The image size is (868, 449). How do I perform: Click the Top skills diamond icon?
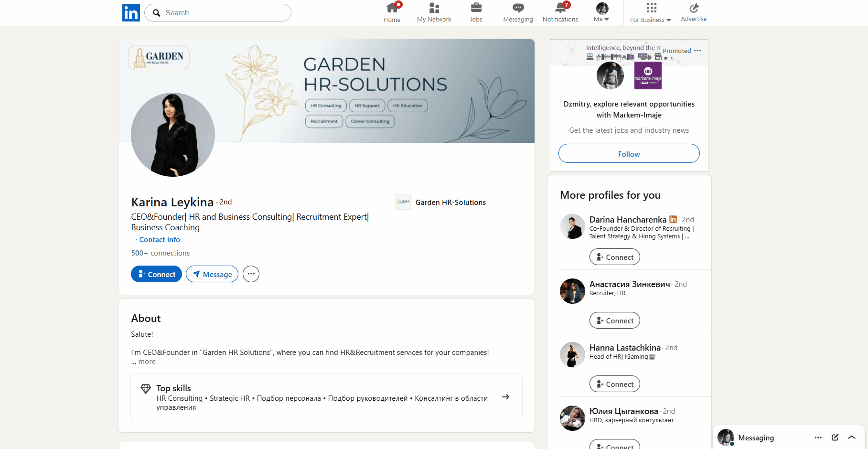pos(146,389)
